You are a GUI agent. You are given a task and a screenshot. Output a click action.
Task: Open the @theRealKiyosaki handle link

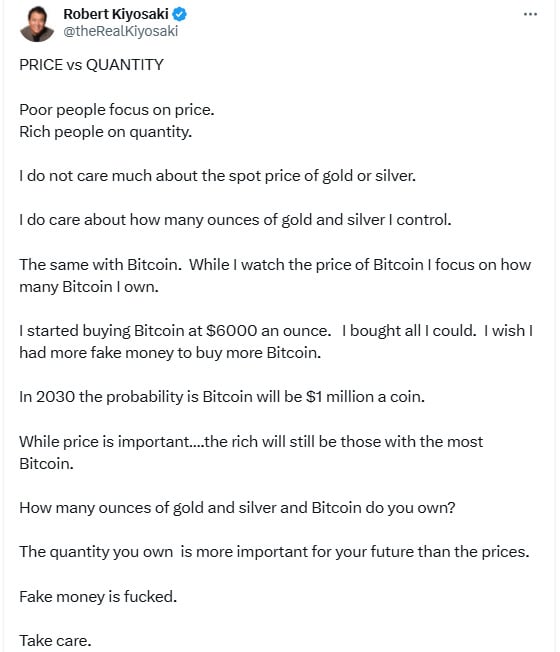coord(121,31)
